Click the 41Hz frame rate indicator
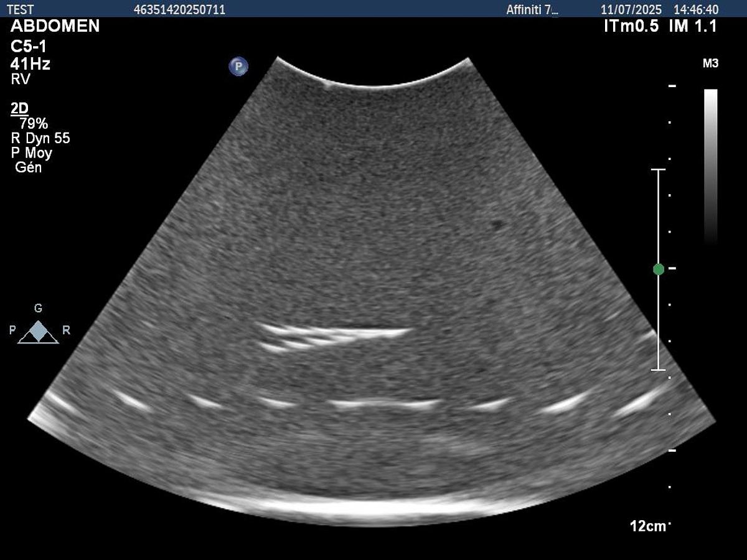The image size is (747, 560). pos(31,63)
